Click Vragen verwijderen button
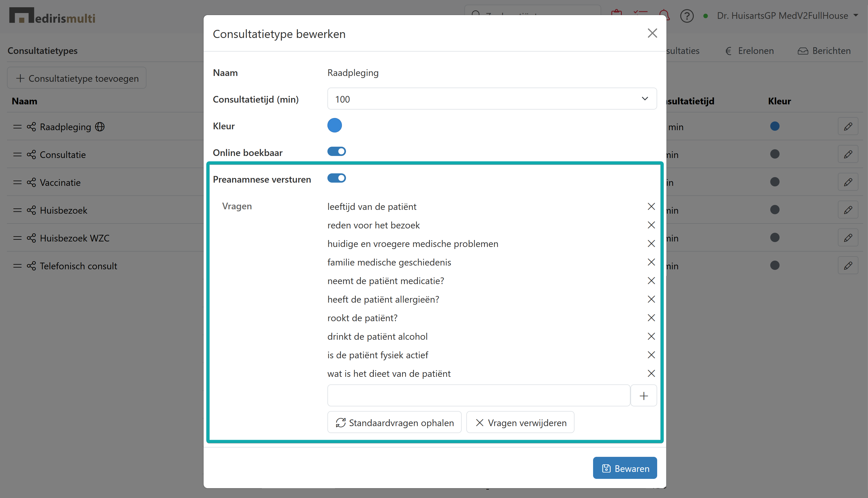This screenshot has height=498, width=868. [x=520, y=423]
